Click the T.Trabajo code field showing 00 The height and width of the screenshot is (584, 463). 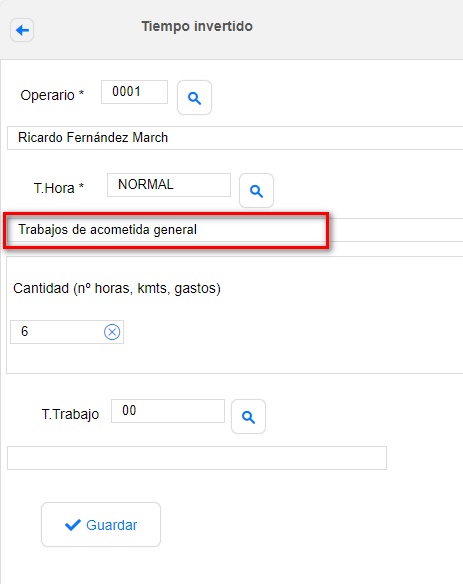168,411
